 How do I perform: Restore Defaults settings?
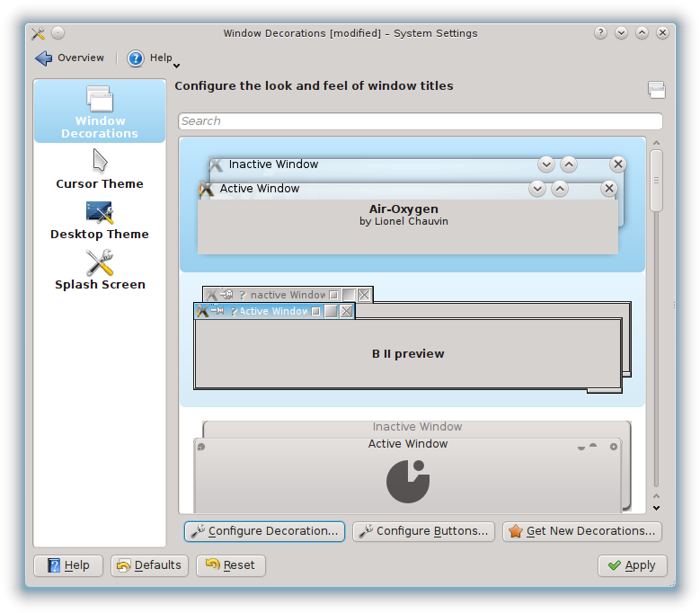point(149,565)
